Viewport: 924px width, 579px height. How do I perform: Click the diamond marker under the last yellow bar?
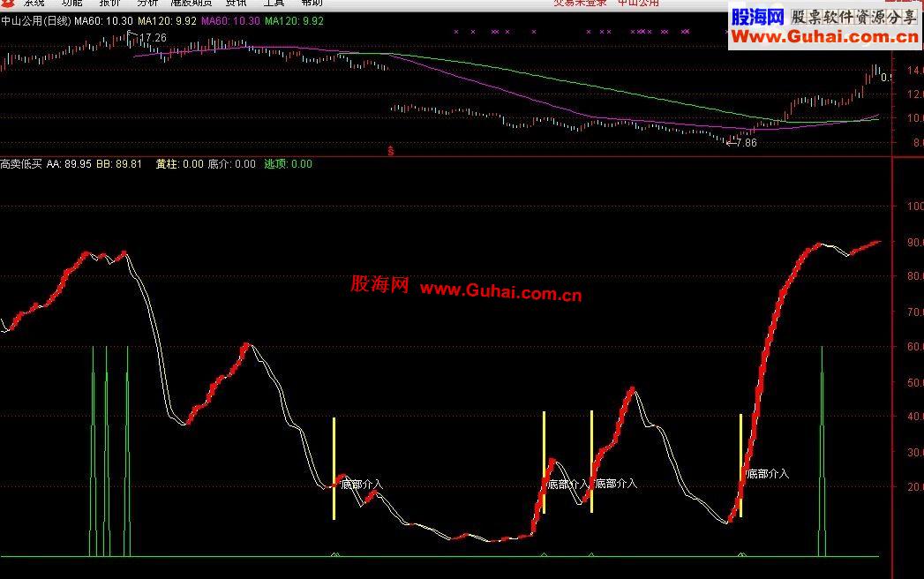pyautogui.click(x=742, y=554)
